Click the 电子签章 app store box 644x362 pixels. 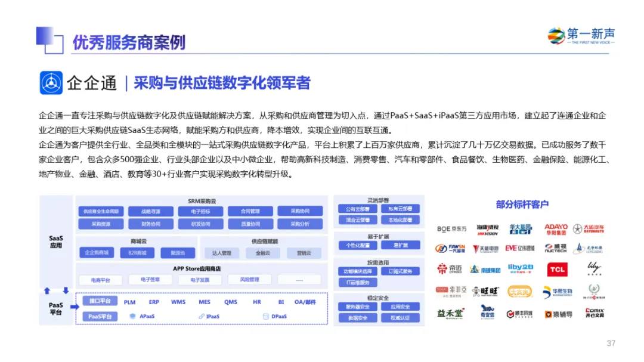pos(150,280)
